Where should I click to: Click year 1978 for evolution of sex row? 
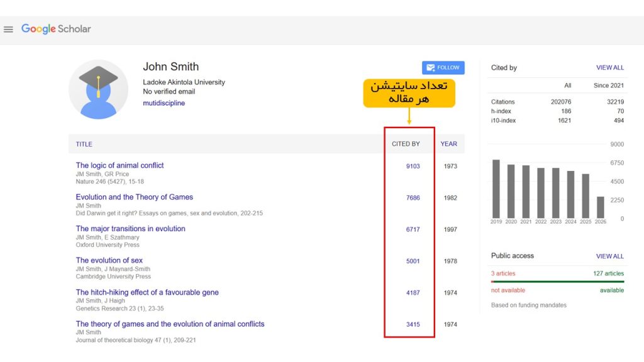(x=450, y=261)
